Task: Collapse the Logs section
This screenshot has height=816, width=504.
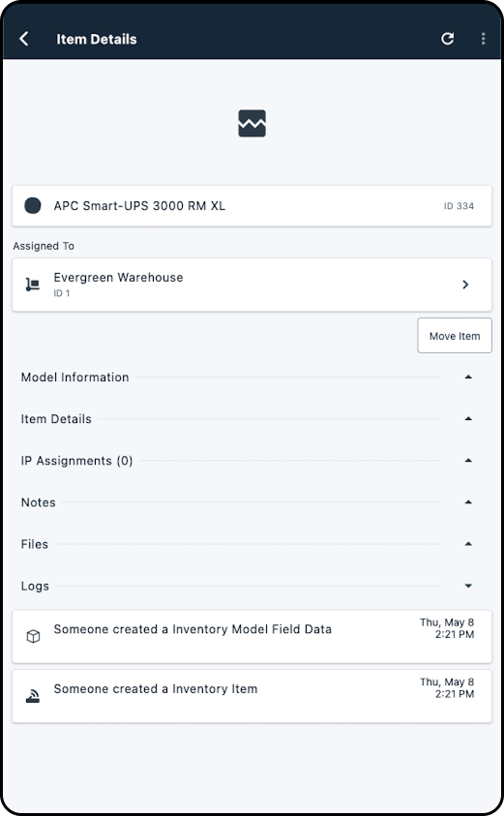Action: point(468,586)
